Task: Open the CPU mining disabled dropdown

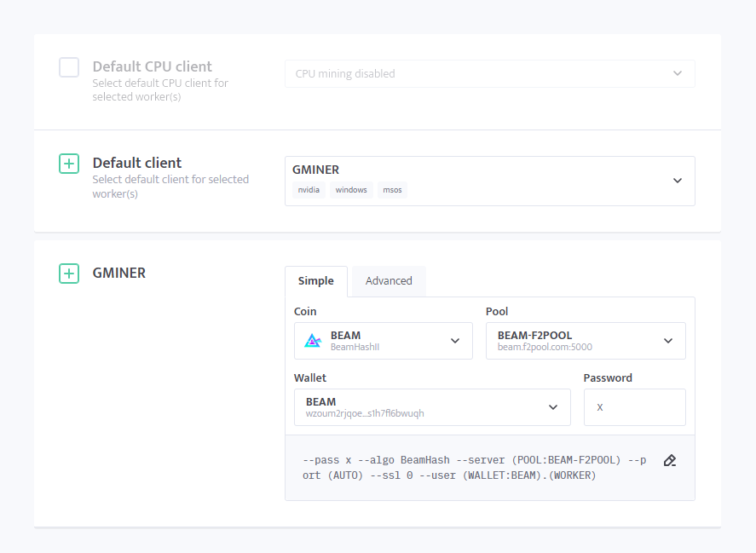Action: [x=490, y=74]
